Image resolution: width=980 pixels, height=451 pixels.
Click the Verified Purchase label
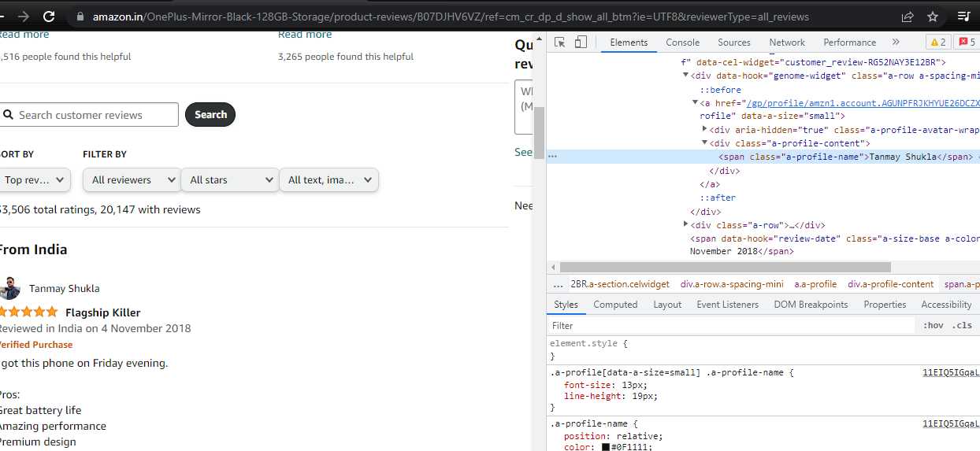pyautogui.click(x=35, y=345)
